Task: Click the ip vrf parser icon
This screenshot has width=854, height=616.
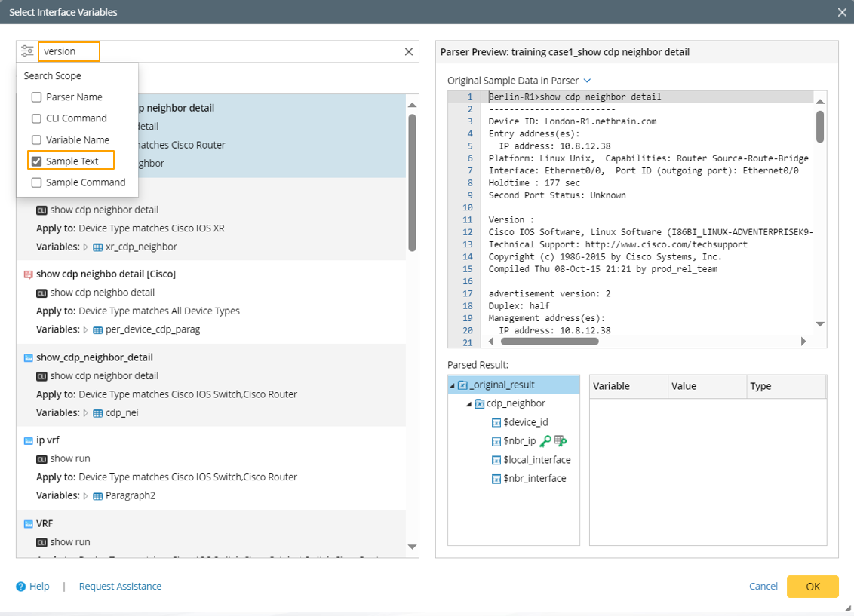Action: pyautogui.click(x=28, y=440)
